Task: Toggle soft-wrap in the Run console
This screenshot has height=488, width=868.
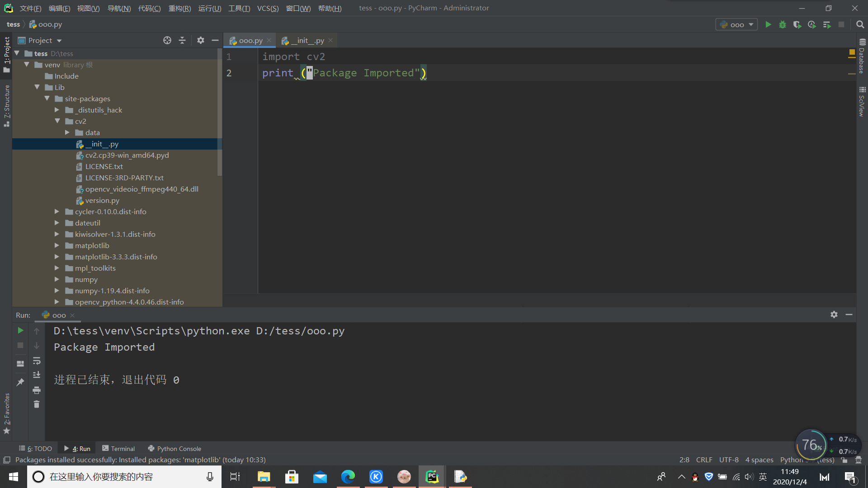Action: click(x=37, y=361)
